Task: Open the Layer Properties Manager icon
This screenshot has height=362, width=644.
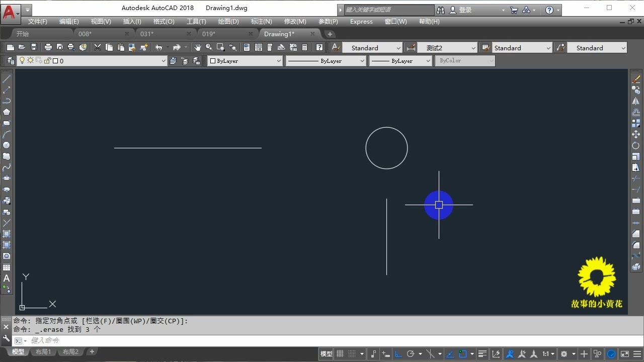Action: (11, 61)
